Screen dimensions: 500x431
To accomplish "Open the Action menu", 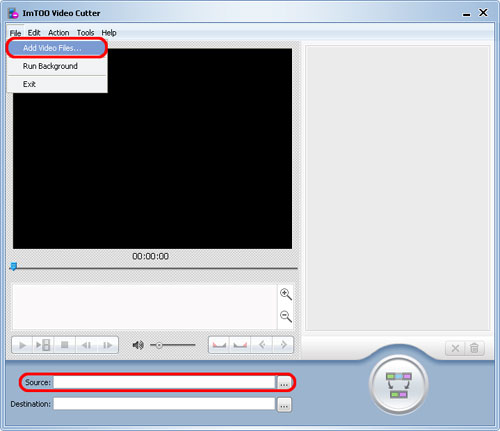I will pyautogui.click(x=59, y=33).
